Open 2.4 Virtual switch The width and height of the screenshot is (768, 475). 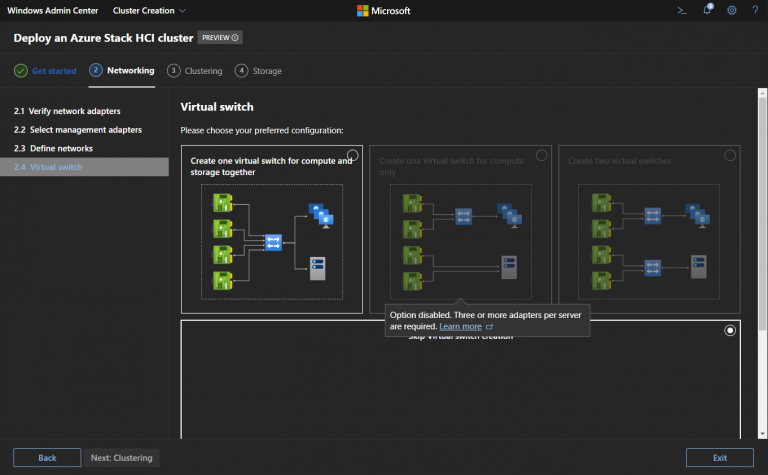(x=84, y=167)
